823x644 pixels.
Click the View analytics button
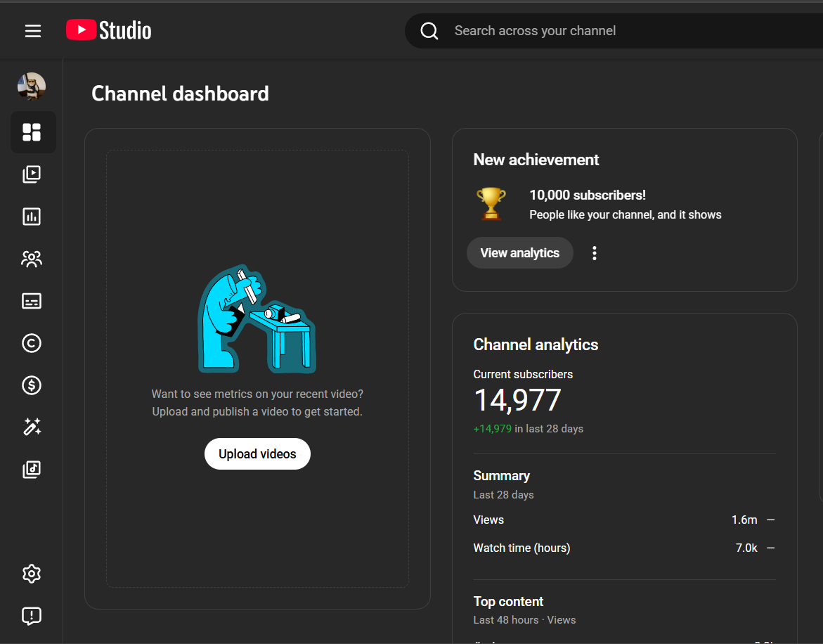point(519,253)
